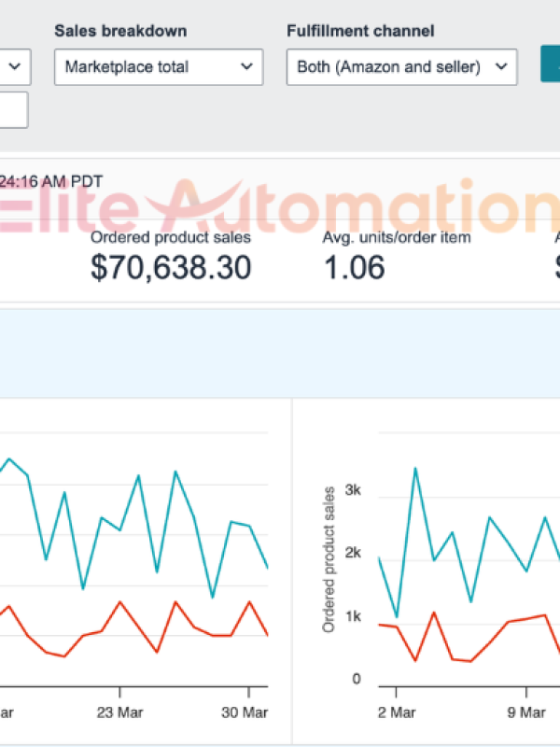Click the '3k' y-axis label

pyautogui.click(x=353, y=489)
